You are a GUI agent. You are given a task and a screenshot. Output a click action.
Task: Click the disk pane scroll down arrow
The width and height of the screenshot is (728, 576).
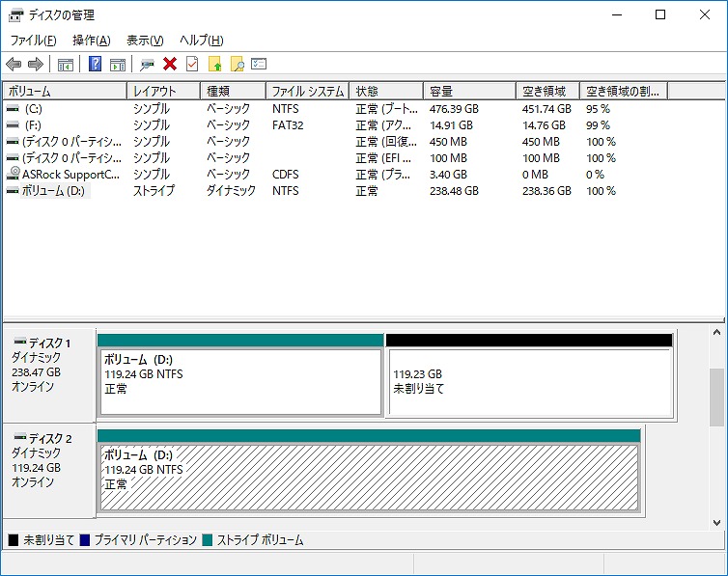716,523
